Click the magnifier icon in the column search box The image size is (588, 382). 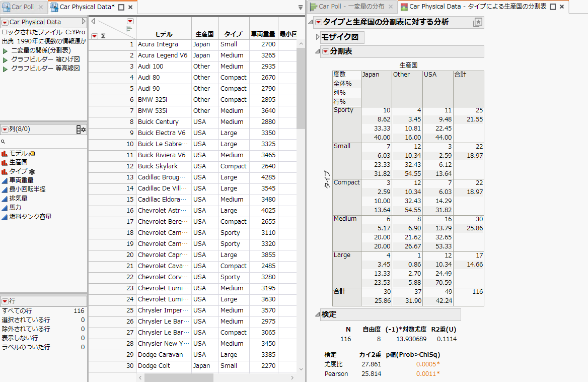point(4,142)
